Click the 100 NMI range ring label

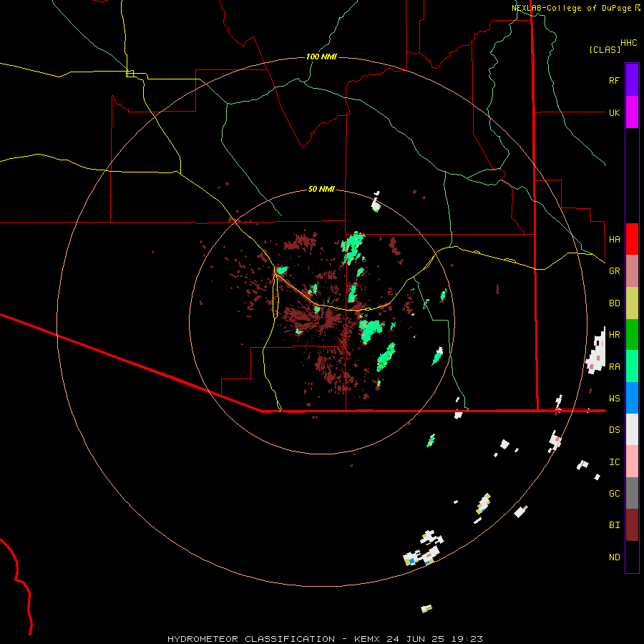321,57
